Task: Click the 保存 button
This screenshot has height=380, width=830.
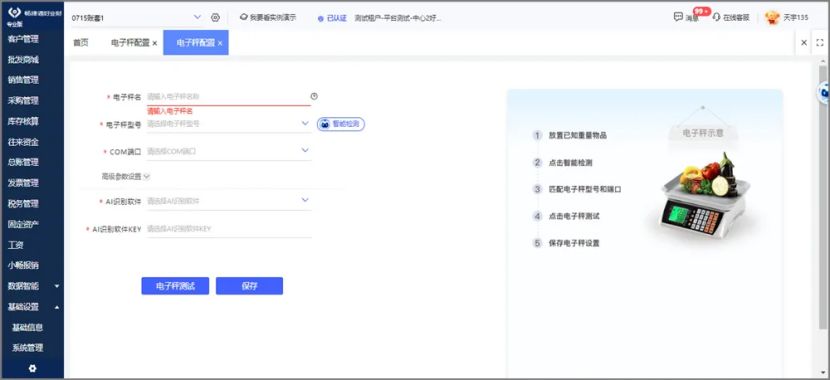Action: tap(249, 286)
